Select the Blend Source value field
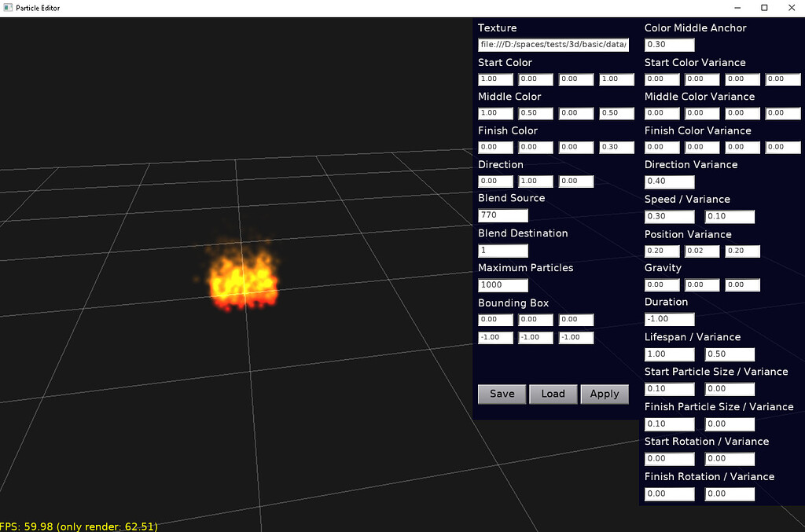The width and height of the screenshot is (805, 532). tap(502, 215)
